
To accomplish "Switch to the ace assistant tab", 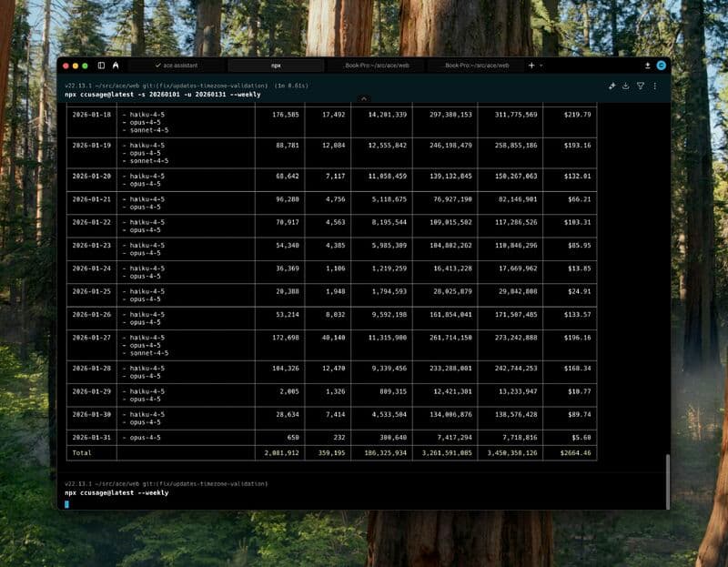I will coord(177,66).
